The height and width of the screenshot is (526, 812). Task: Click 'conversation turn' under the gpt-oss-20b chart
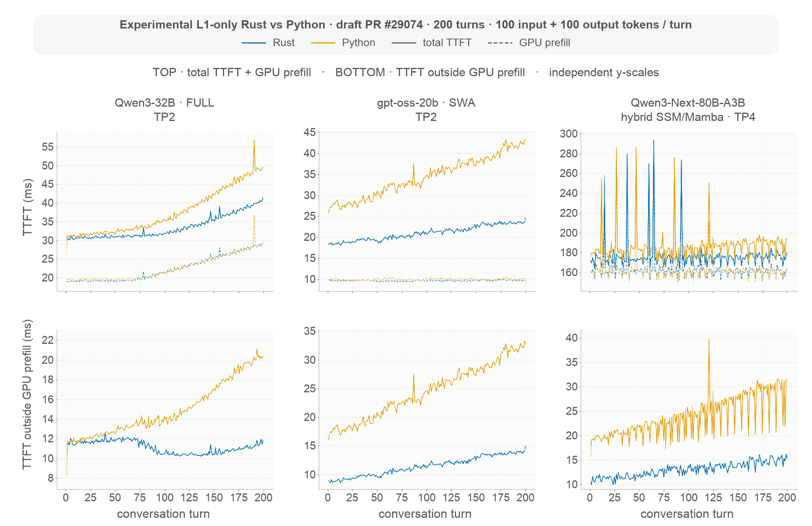[425, 514]
